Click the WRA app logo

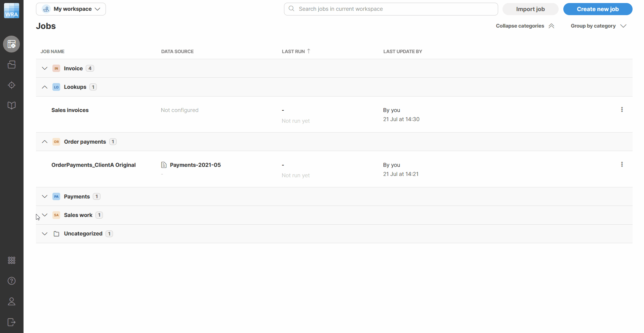point(11,10)
